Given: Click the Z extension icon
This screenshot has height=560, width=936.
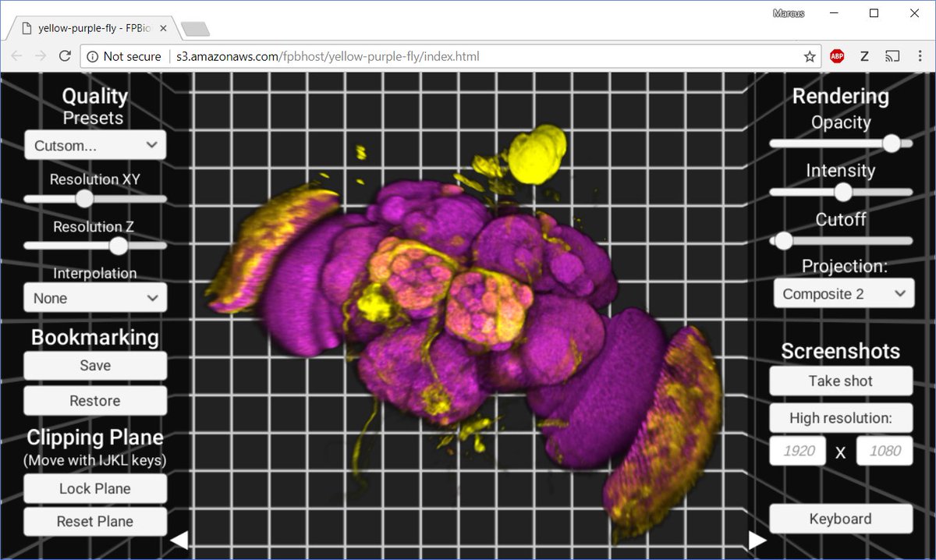Looking at the screenshot, I should coord(864,56).
